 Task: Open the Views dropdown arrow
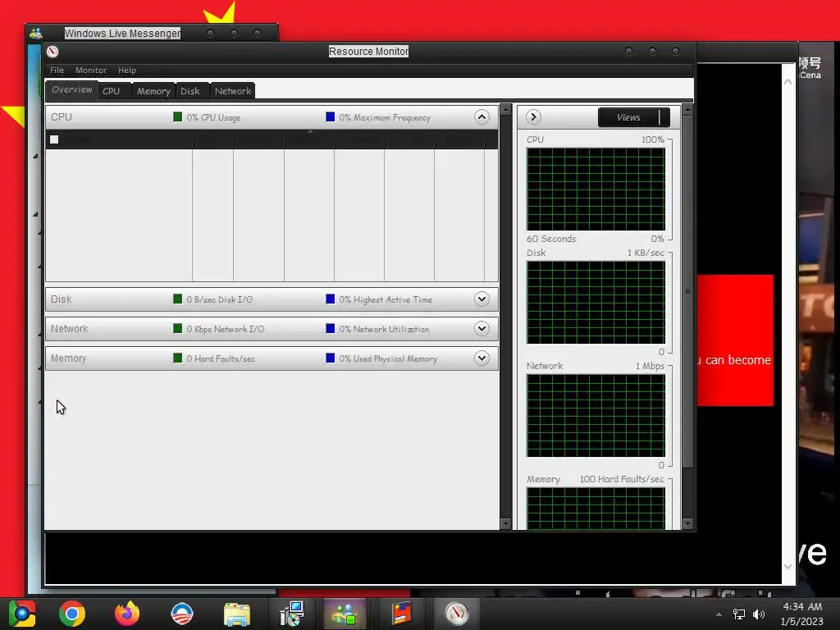[664, 117]
